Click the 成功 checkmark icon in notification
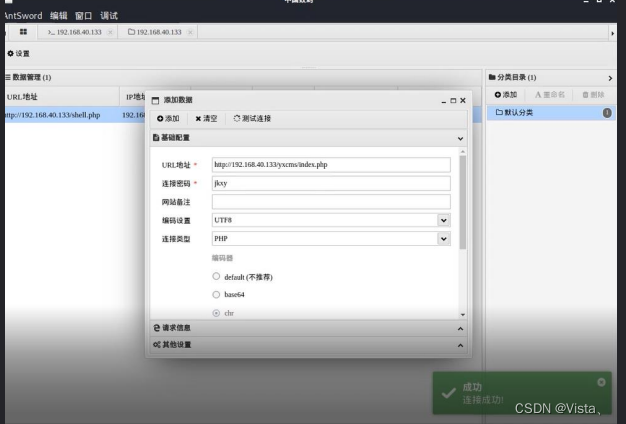 [x=449, y=393]
